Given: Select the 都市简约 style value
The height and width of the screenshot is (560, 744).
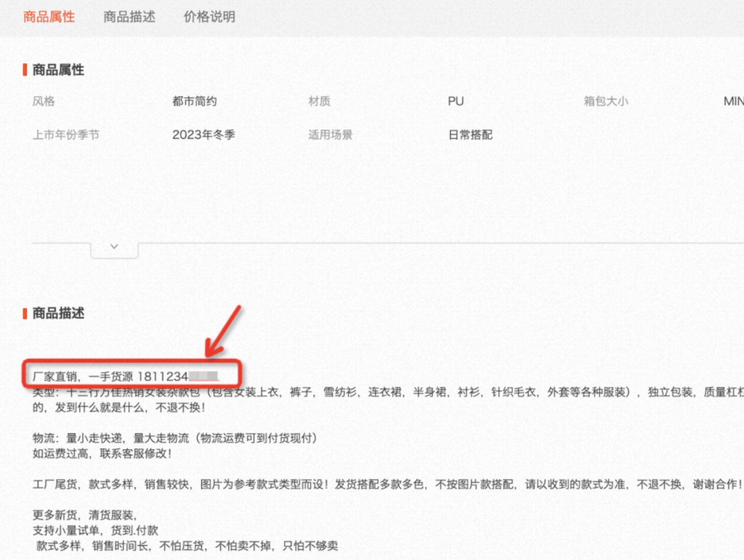Looking at the screenshot, I should click(x=193, y=101).
